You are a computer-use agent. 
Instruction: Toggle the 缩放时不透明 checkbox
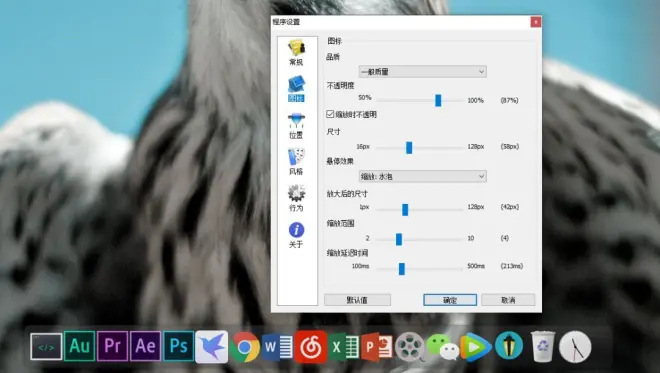pyautogui.click(x=330, y=114)
